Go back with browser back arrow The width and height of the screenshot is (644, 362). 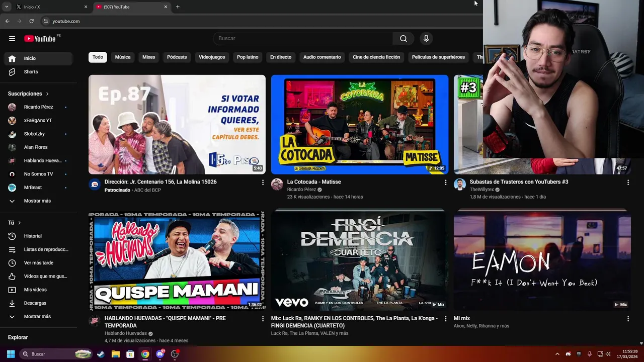click(7, 21)
